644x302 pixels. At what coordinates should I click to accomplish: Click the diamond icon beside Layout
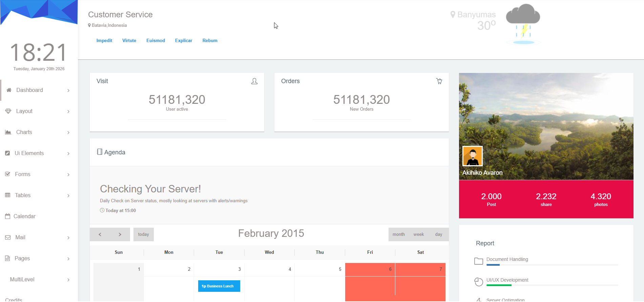point(8,111)
